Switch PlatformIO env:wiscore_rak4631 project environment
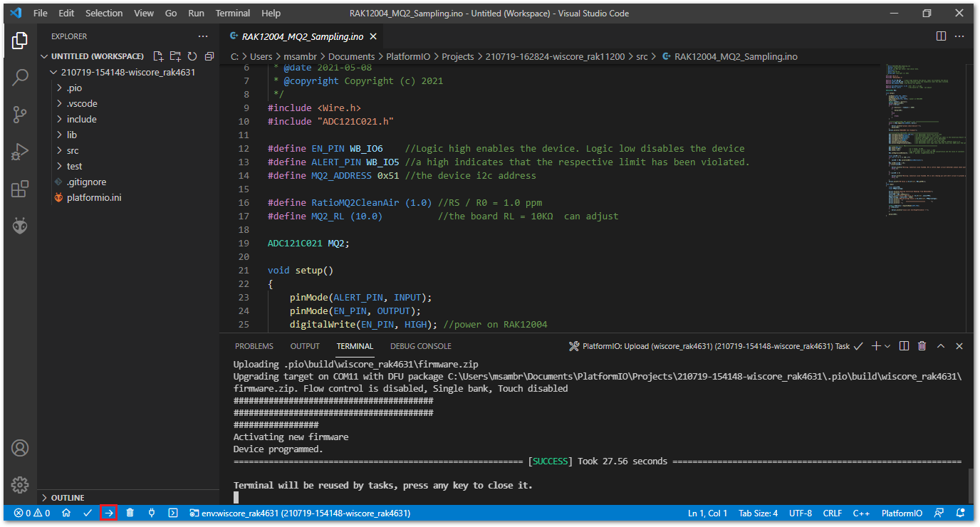 click(300, 513)
